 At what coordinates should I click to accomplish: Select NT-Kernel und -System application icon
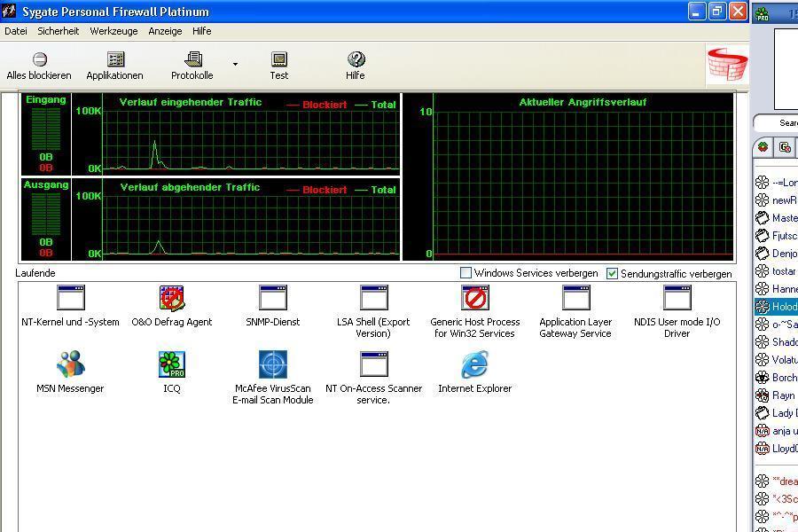pos(71,297)
